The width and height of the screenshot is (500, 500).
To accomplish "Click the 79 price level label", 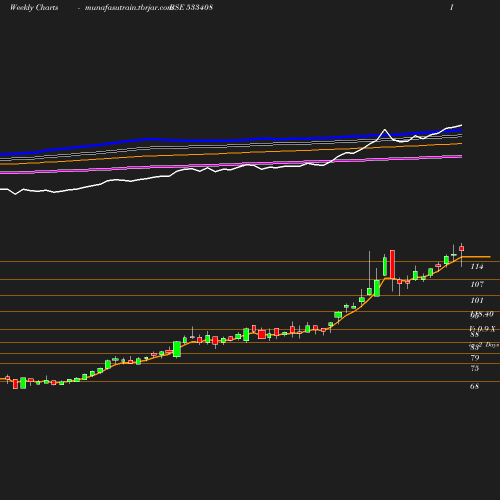I will [475, 358].
